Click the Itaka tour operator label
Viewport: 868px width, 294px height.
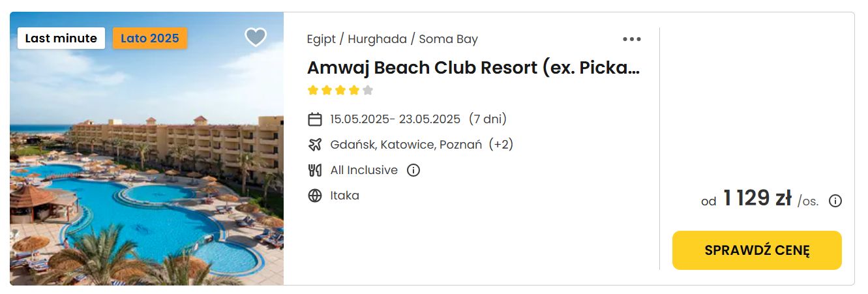(x=345, y=196)
